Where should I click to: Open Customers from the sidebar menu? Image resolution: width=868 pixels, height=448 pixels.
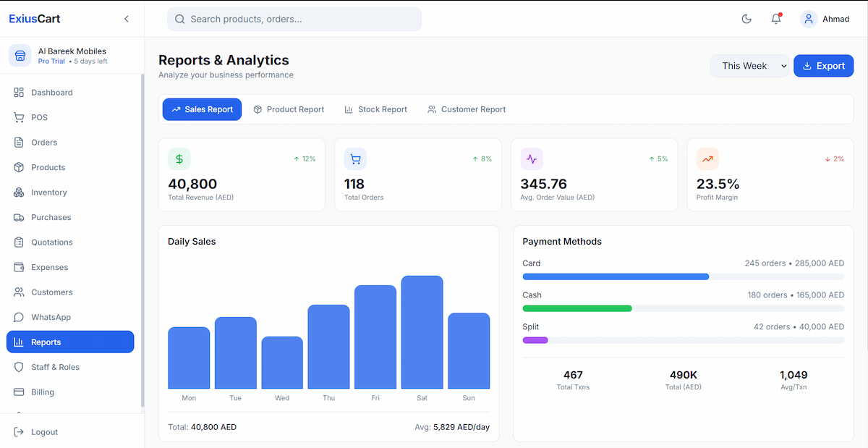coord(70,292)
